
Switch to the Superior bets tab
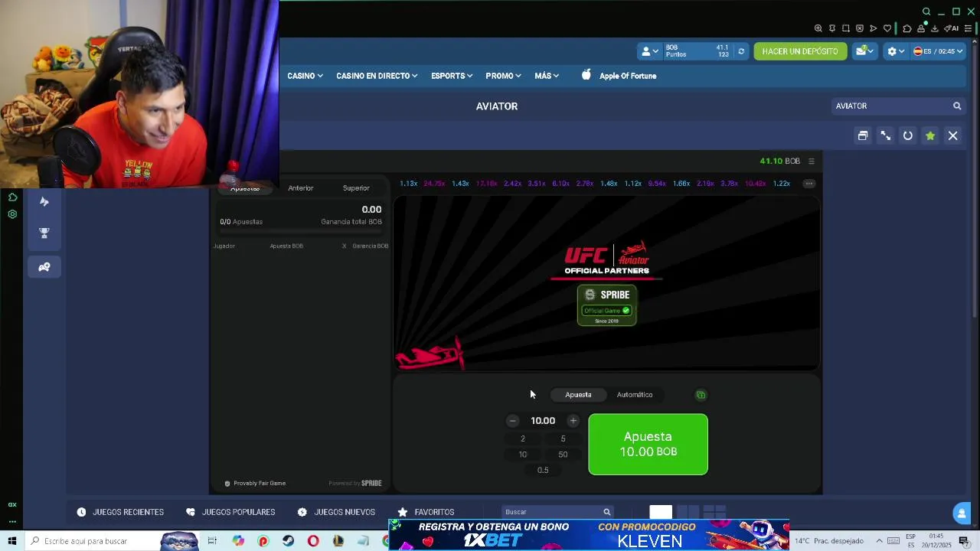pos(356,188)
